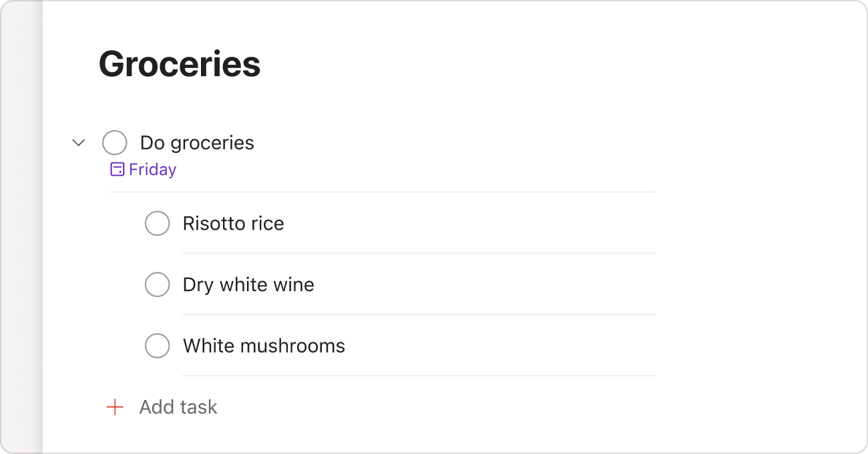Click the red plus icon
Image resolution: width=868 pixels, height=454 pixels.
coord(116,407)
